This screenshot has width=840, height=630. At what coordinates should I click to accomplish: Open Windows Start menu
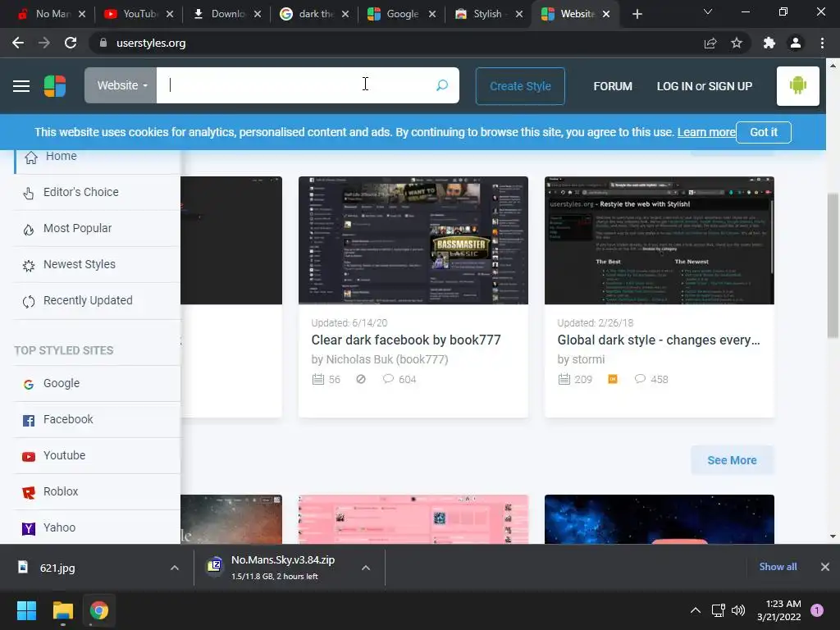tap(26, 610)
